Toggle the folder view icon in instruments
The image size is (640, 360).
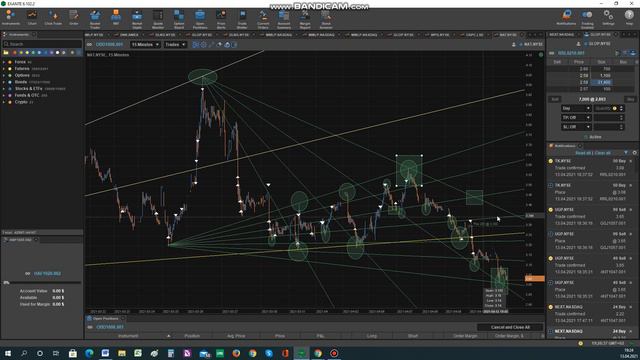tap(6, 53)
